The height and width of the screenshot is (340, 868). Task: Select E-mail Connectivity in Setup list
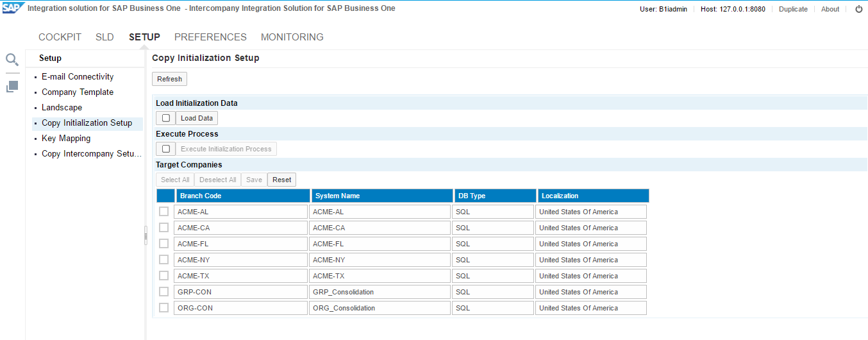[78, 77]
